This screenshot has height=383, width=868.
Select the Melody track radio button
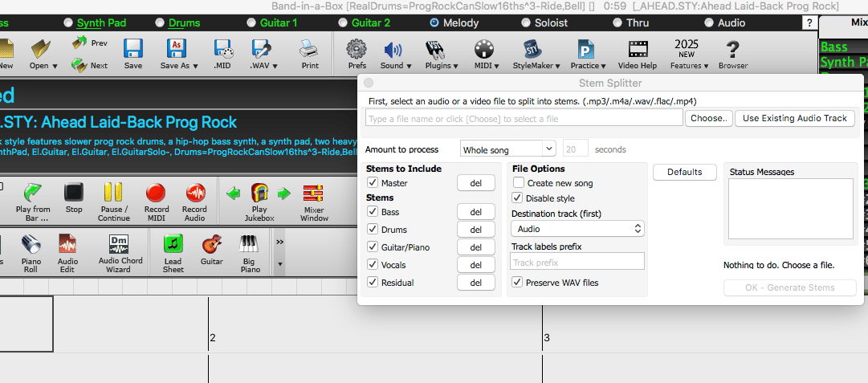point(434,22)
